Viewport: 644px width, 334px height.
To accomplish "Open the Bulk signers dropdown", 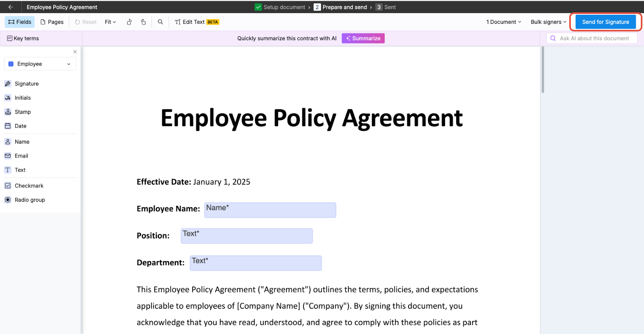I will point(549,22).
